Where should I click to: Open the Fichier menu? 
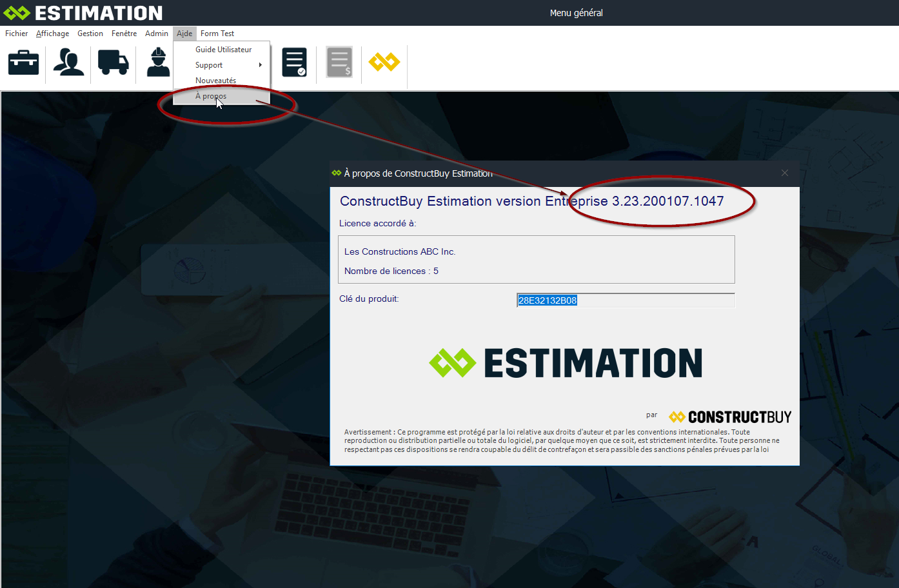coord(17,34)
